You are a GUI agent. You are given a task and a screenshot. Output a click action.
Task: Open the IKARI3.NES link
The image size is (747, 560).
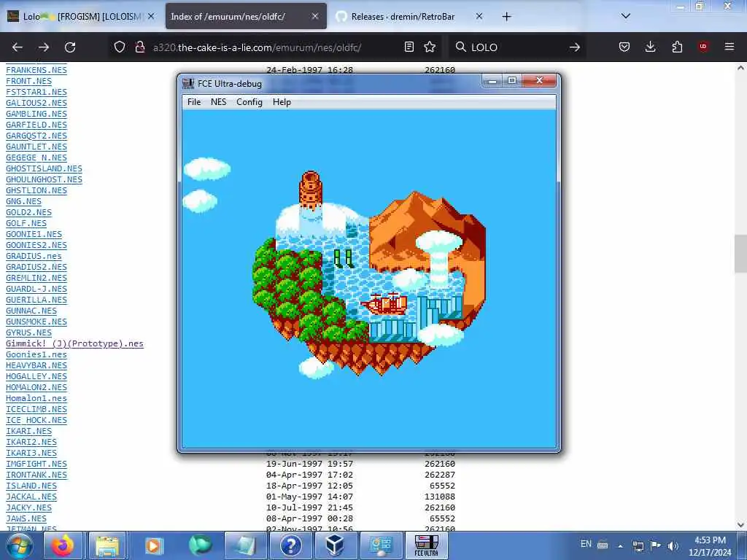31,453
